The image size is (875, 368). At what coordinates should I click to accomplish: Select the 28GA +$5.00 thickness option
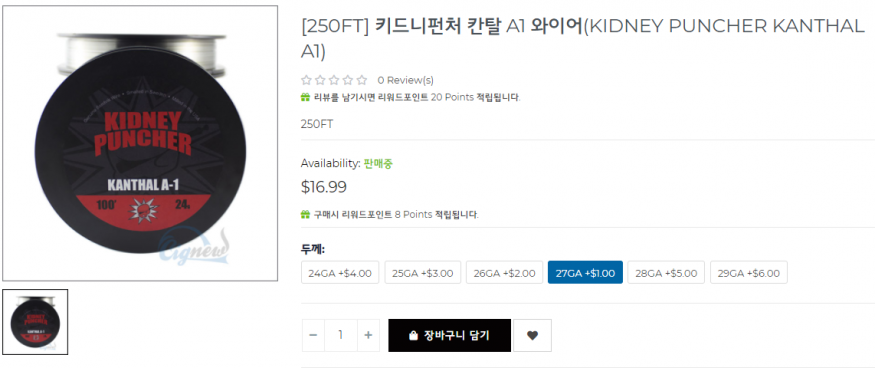point(666,273)
